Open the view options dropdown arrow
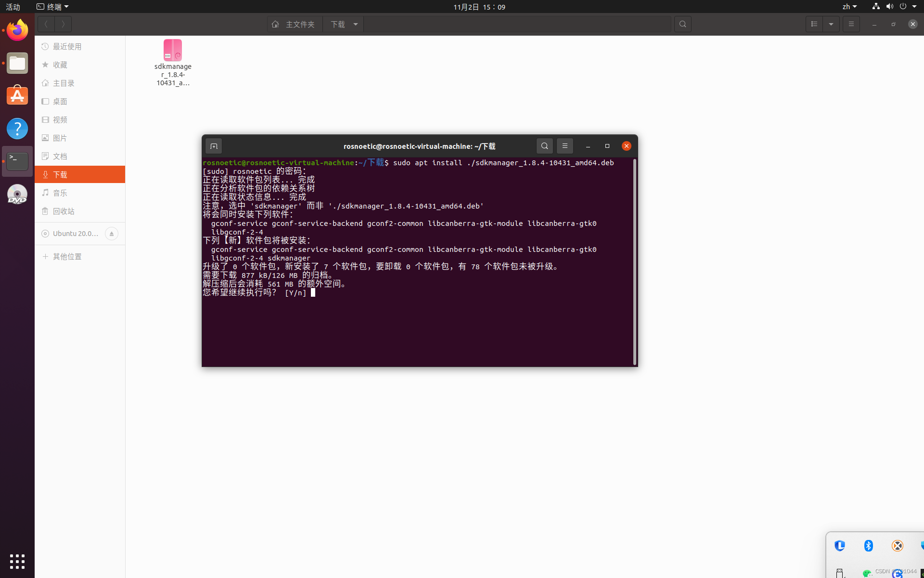Image resolution: width=924 pixels, height=578 pixels. coord(831,24)
